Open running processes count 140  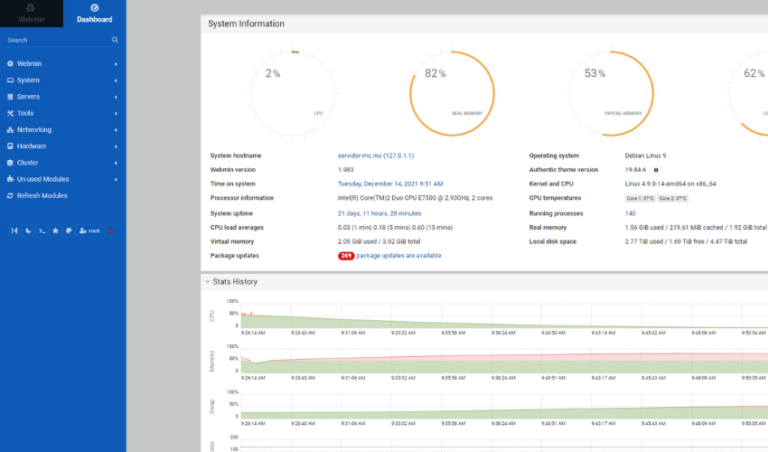630,214
